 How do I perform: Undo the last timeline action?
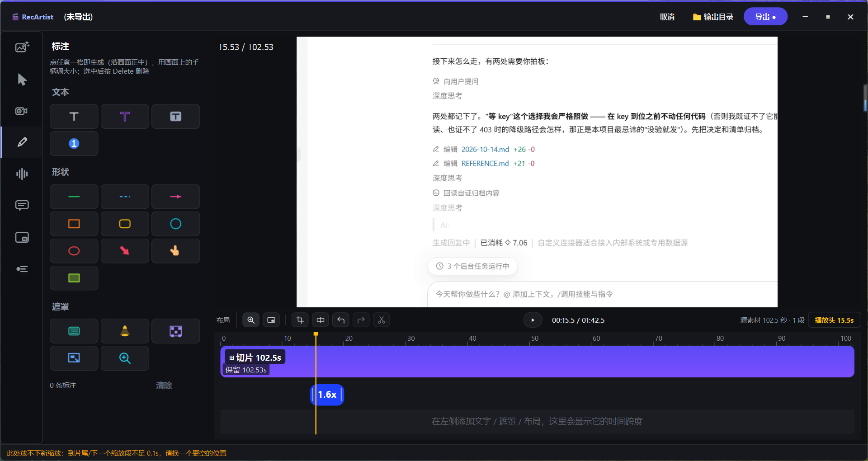tap(341, 320)
